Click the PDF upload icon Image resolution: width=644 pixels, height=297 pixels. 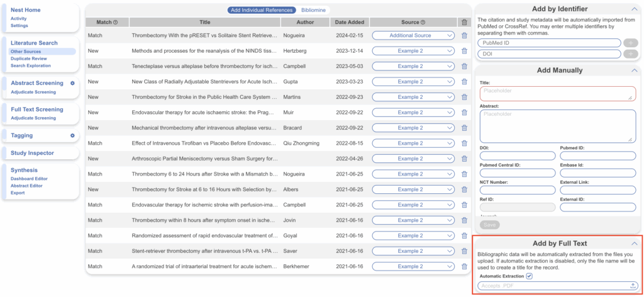tap(633, 286)
